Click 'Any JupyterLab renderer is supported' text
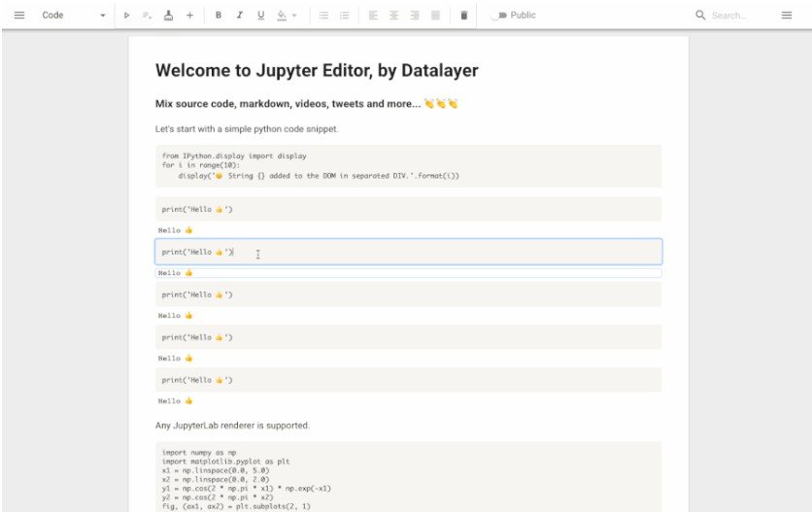Image resolution: width=812 pixels, height=512 pixels. pos(232,426)
